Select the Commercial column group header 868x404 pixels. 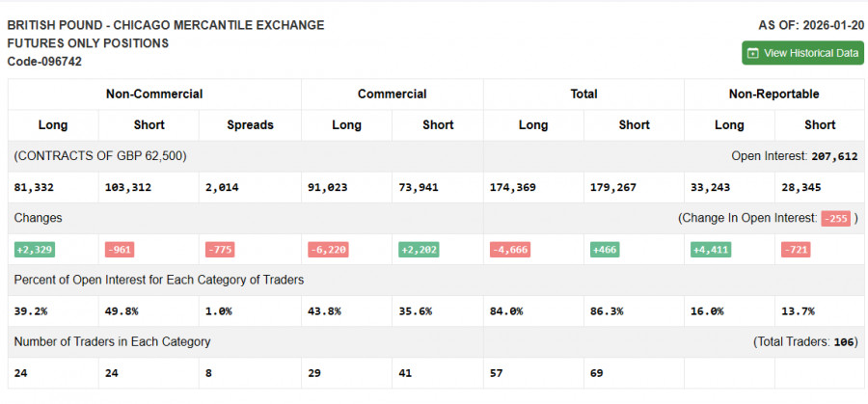(x=392, y=94)
